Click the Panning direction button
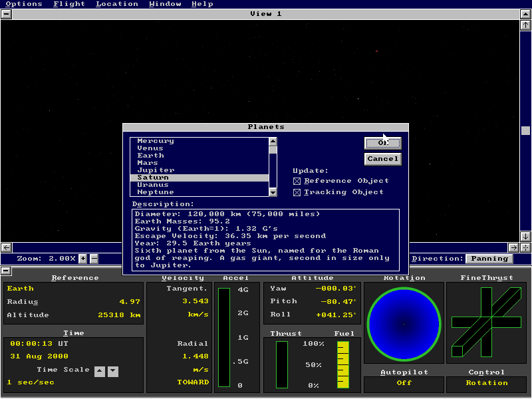Screen dimensions: 532x399 (489, 259)
